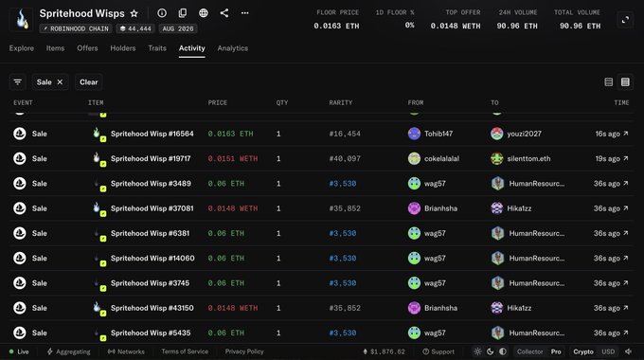Screen dimensions: 644x360
Task: Open the Explore tab
Action: (x=22, y=48)
